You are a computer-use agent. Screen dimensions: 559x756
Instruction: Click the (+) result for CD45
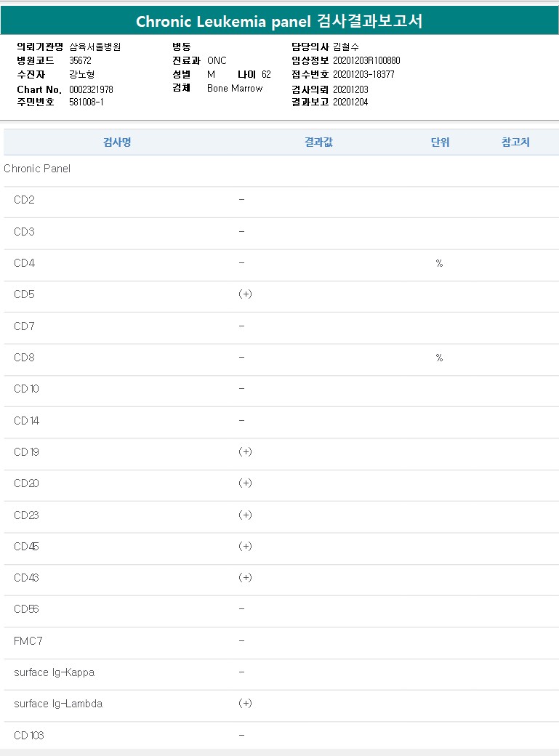pos(245,546)
